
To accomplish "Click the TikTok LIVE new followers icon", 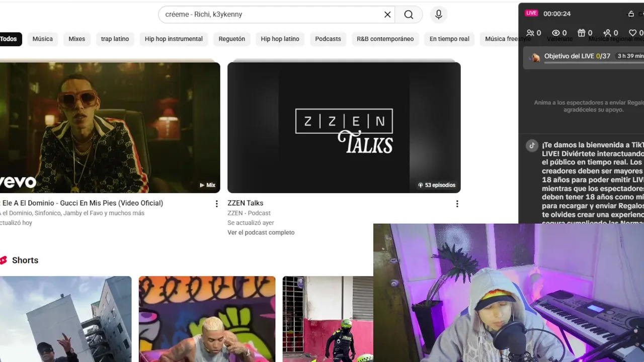I will pos(607,33).
